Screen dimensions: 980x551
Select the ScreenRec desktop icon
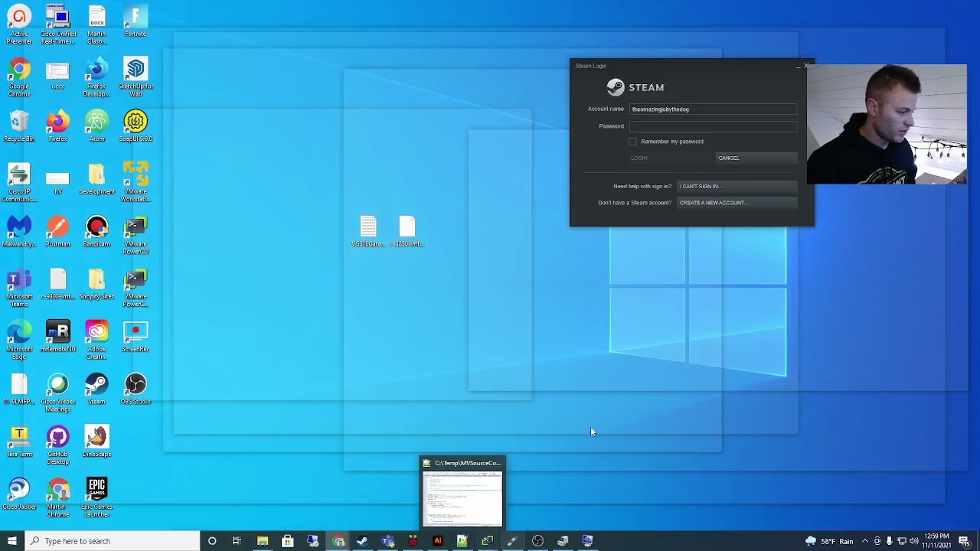click(x=136, y=337)
